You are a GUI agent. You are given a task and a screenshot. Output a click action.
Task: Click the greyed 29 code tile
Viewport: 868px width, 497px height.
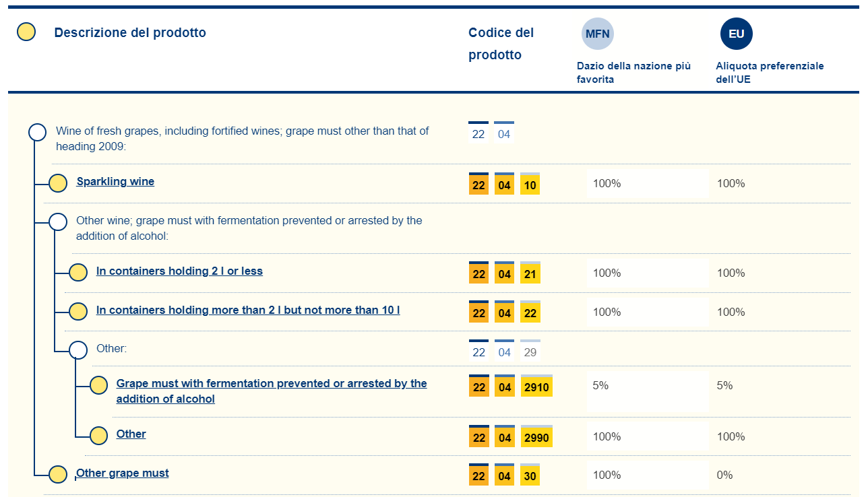point(530,352)
